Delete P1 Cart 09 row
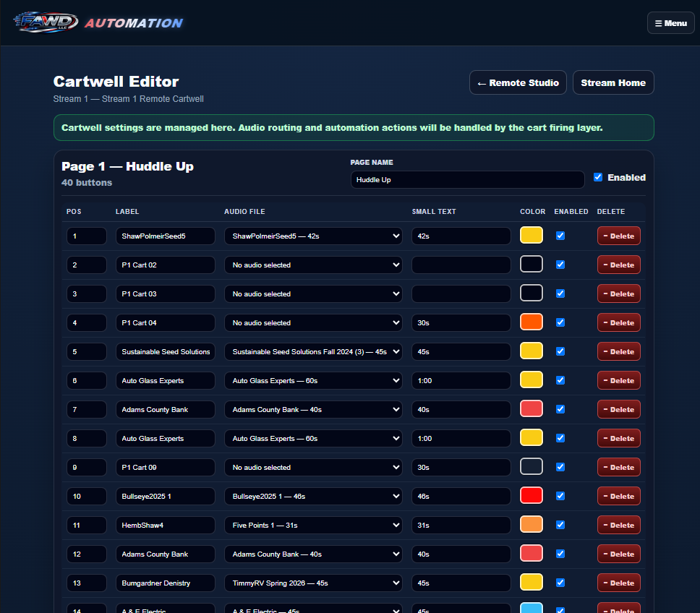This screenshot has width=700, height=613. point(619,467)
